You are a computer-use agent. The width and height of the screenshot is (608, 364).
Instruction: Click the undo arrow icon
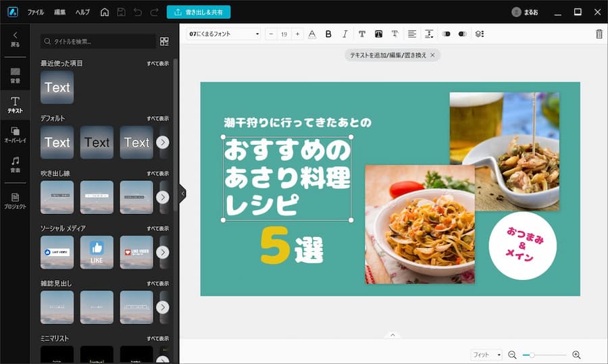(x=138, y=12)
